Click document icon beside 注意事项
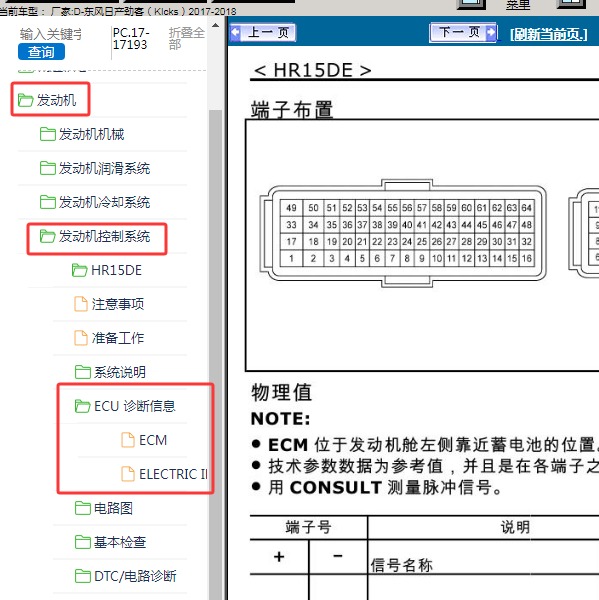The height and width of the screenshot is (600, 599). 81,304
